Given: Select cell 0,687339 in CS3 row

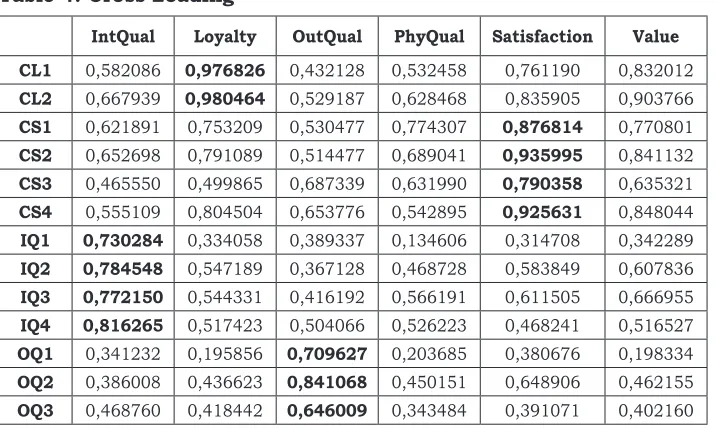Looking at the screenshot, I should click(327, 184).
